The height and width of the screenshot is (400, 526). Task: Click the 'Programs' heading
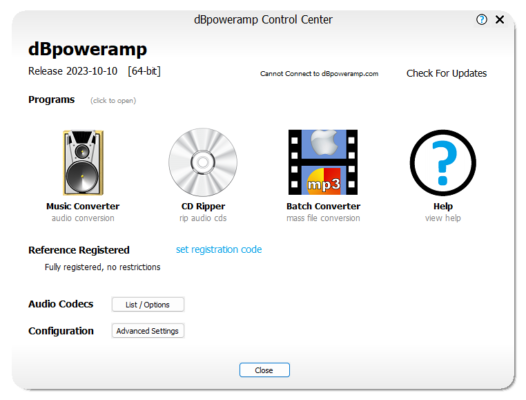[x=51, y=100]
